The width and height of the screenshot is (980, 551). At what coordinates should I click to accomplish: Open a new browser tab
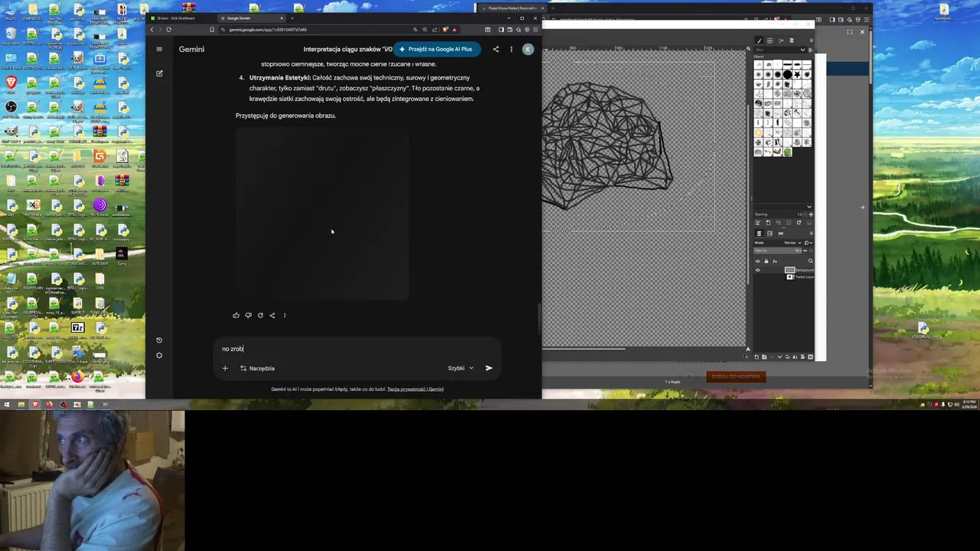pos(292,18)
